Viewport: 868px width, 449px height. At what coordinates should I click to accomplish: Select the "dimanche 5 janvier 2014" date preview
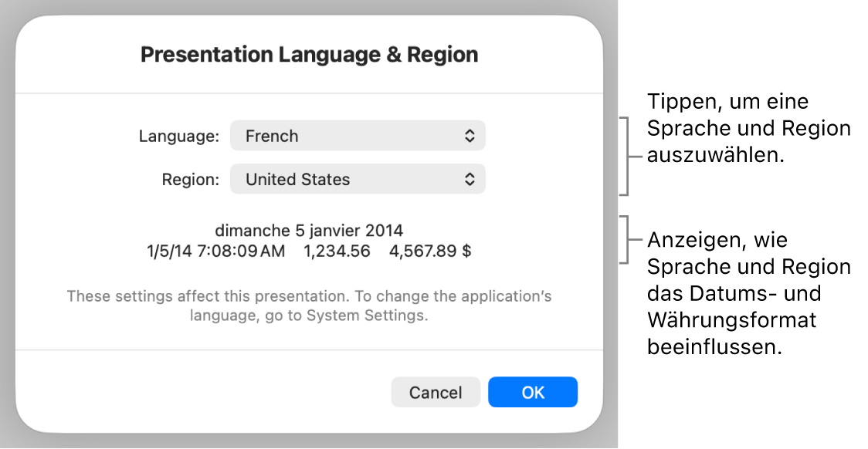pos(309,230)
